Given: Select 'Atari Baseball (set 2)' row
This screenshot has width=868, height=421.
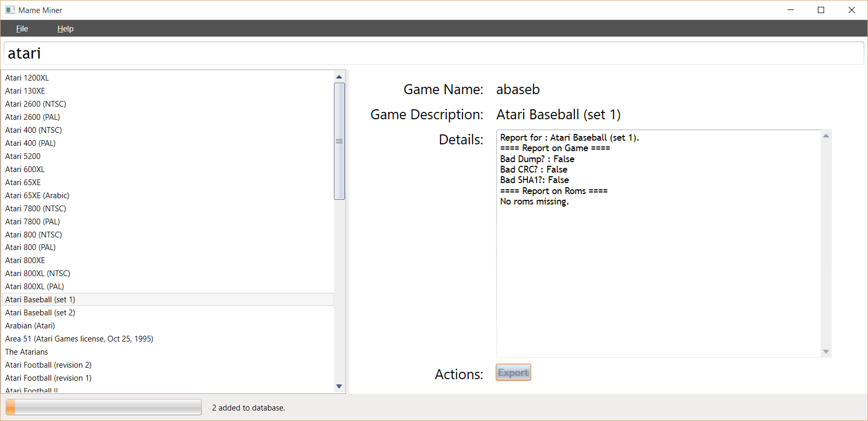Looking at the screenshot, I should coord(168,313).
